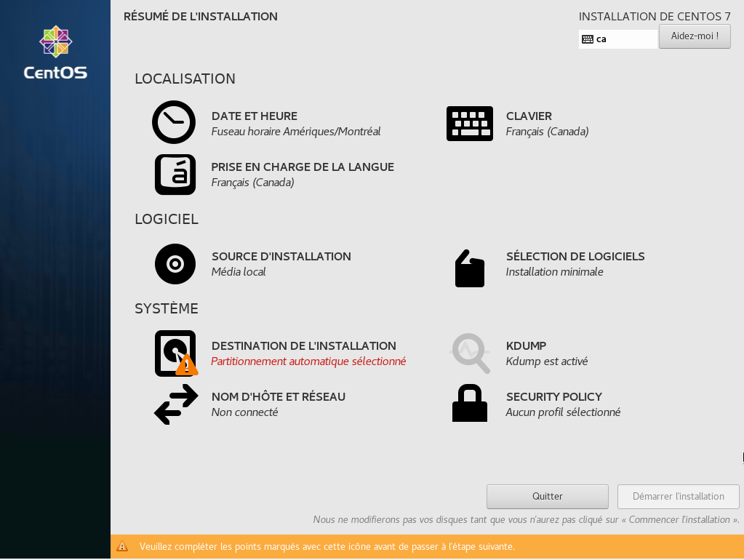This screenshot has height=560, width=744.
Task: Click the Quitter button
Action: [x=547, y=497]
